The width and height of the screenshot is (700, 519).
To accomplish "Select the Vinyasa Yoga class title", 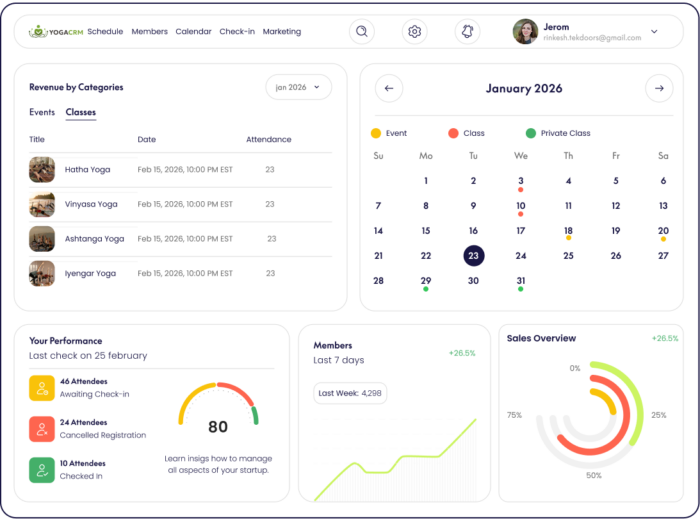I will (91, 204).
